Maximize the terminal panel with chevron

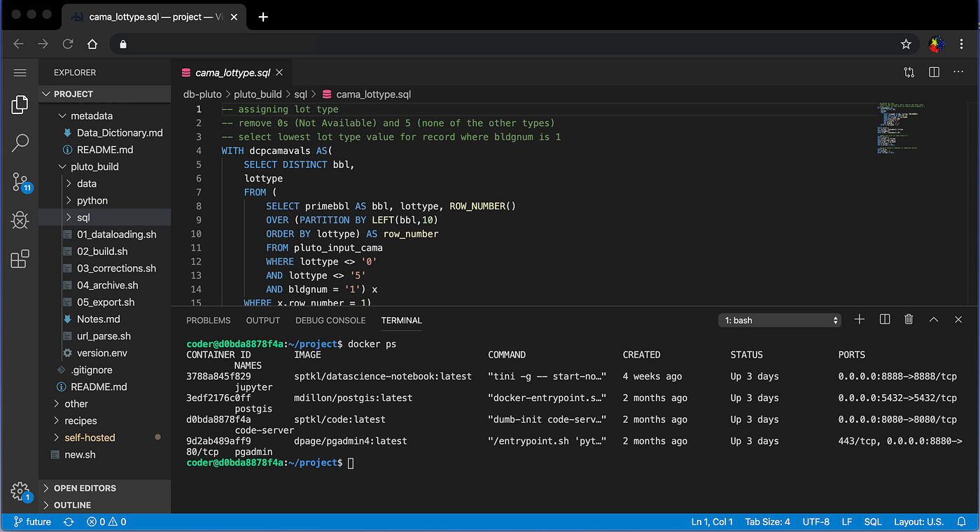tap(934, 320)
